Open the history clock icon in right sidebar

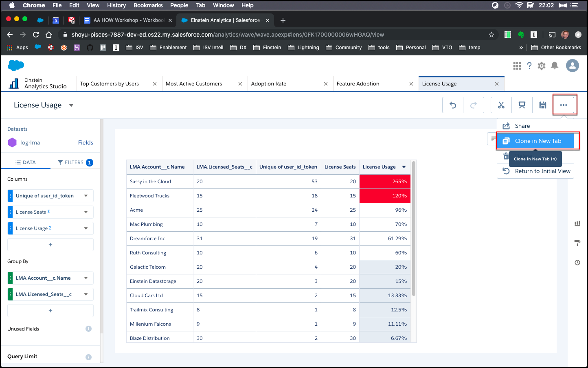click(577, 263)
